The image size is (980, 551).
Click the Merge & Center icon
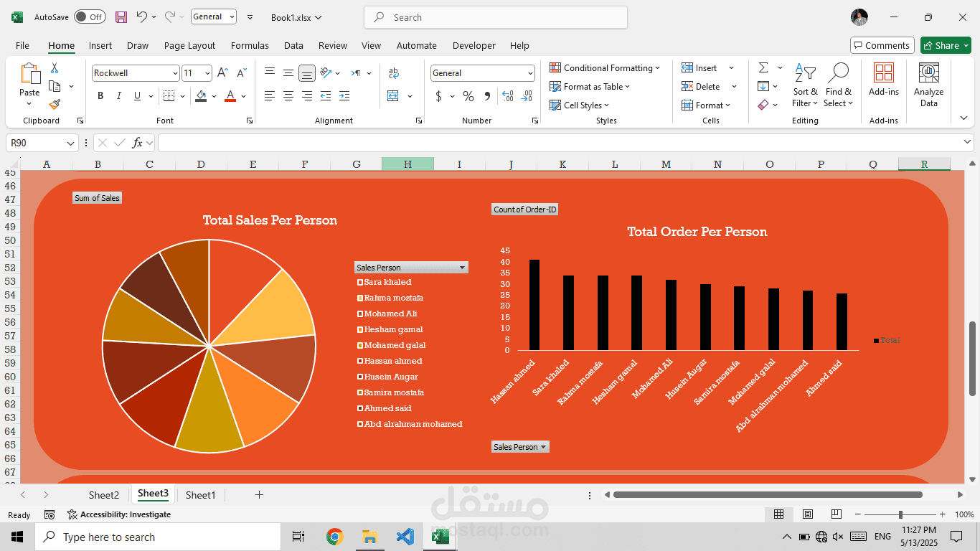pos(393,96)
